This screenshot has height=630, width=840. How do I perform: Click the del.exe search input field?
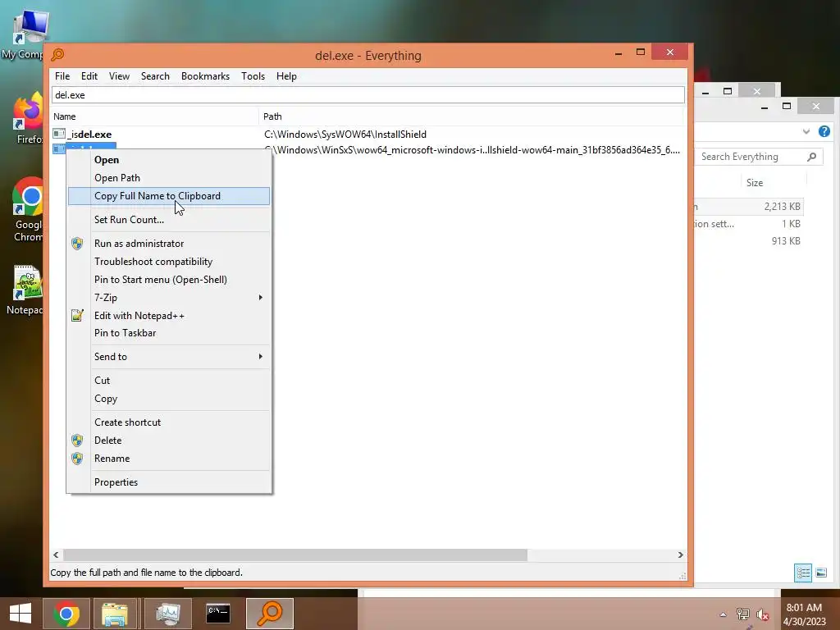pos(368,95)
